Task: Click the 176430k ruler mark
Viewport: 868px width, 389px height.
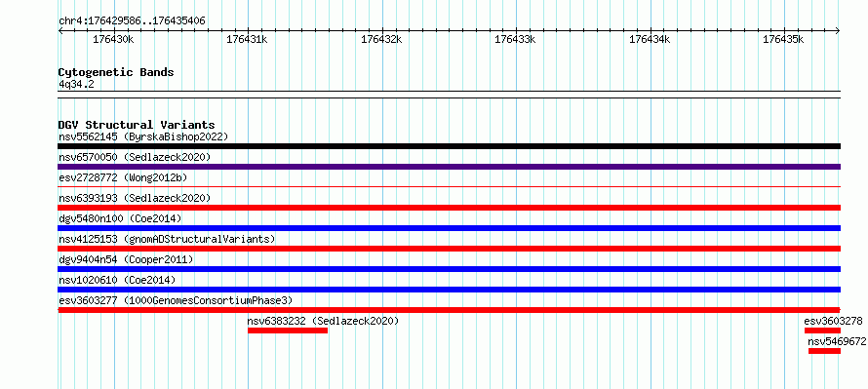Action: pos(113,39)
